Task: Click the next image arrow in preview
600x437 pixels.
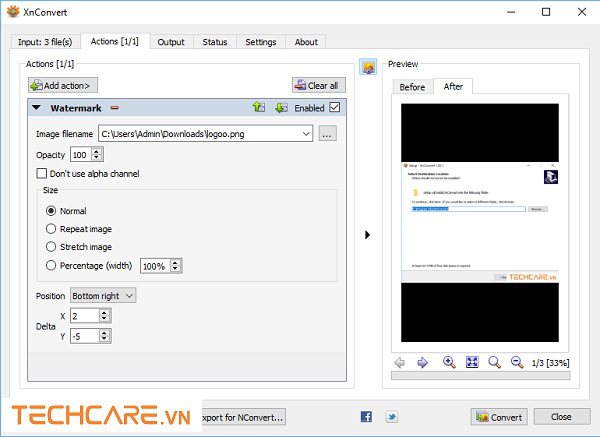Action: click(422, 362)
